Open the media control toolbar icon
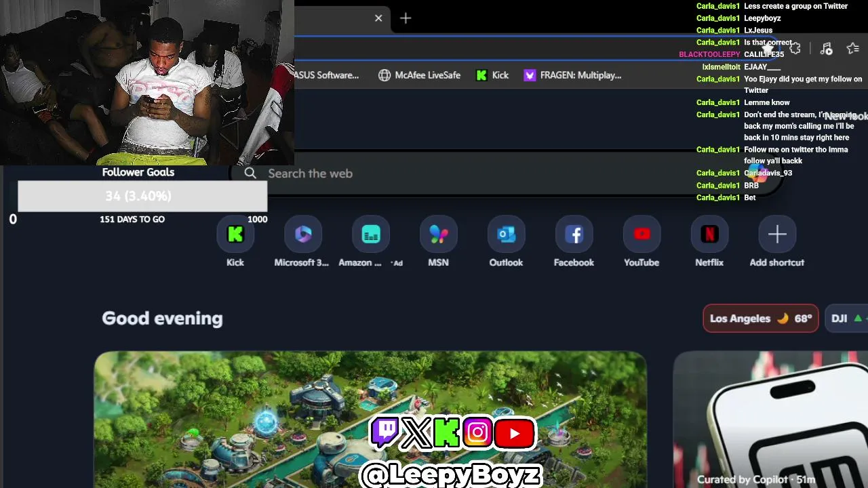 [x=826, y=49]
